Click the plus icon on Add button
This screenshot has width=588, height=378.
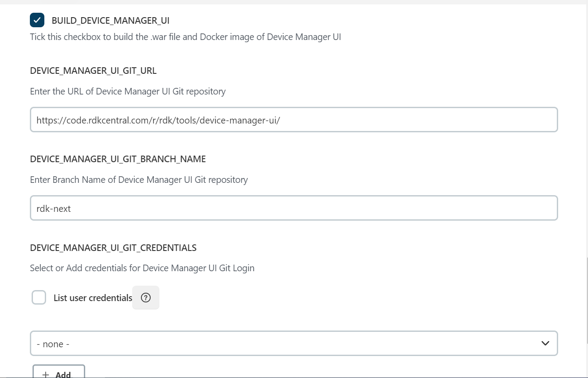tap(46, 374)
